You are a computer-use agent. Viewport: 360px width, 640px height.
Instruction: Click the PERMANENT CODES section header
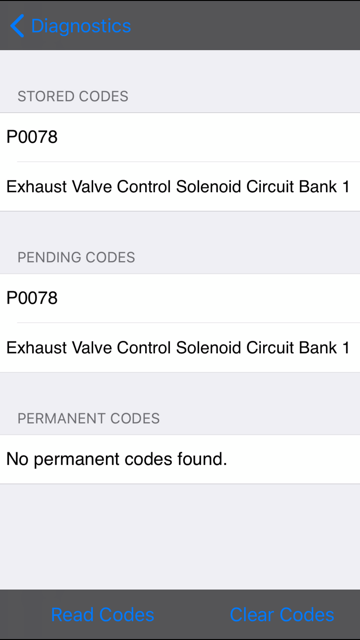pyautogui.click(x=88, y=418)
